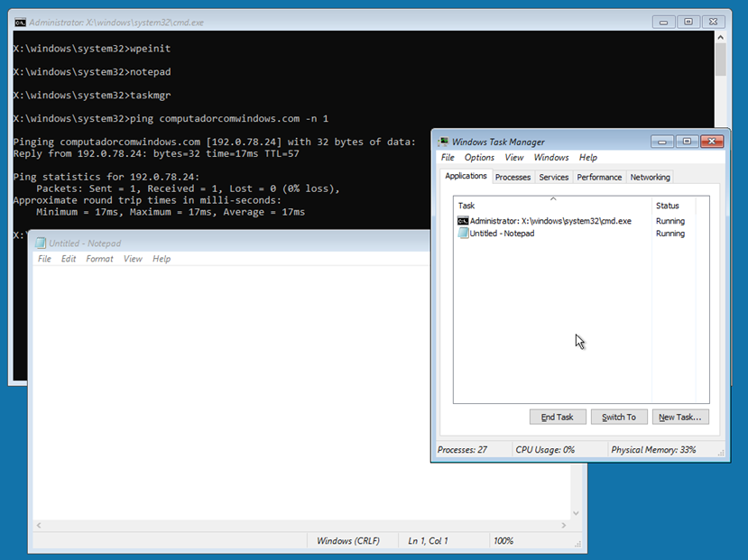Open the Task Manager title bar system icon
Screen dimensions: 748x560
[440, 142]
